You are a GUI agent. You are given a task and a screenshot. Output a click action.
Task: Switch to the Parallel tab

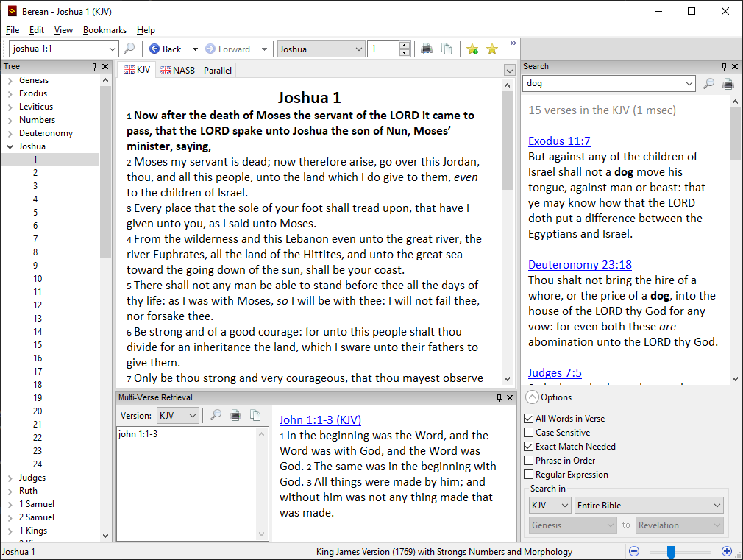coord(218,70)
